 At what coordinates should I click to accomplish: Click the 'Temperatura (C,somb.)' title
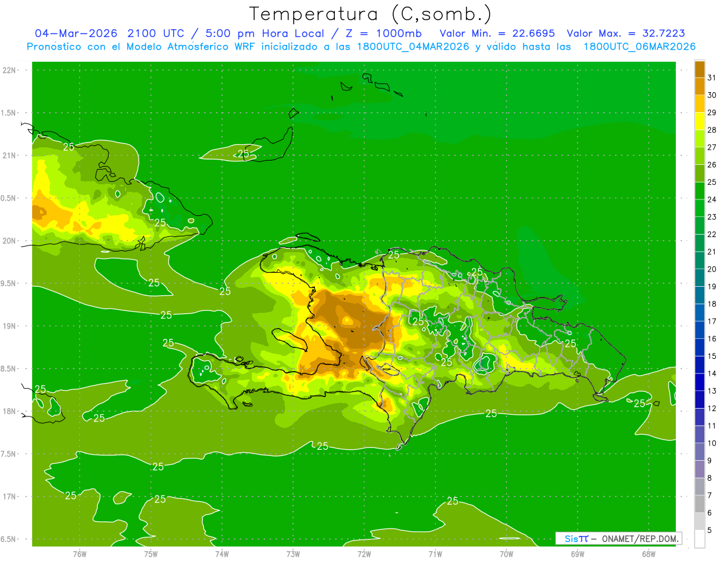tap(371, 15)
